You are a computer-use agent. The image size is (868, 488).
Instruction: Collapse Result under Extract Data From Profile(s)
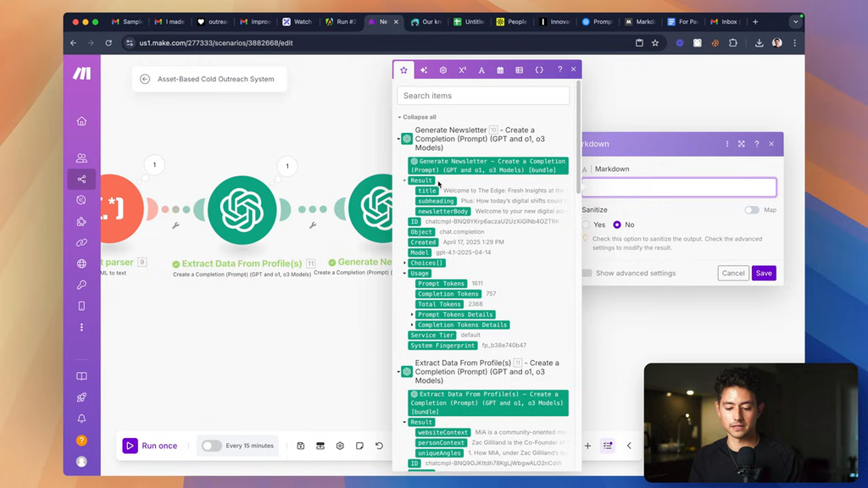[404, 422]
